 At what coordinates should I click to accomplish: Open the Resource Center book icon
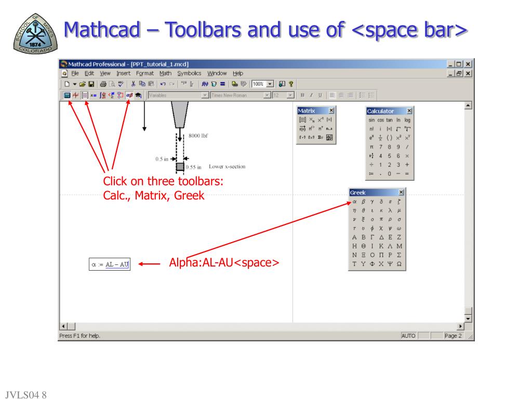point(282,84)
